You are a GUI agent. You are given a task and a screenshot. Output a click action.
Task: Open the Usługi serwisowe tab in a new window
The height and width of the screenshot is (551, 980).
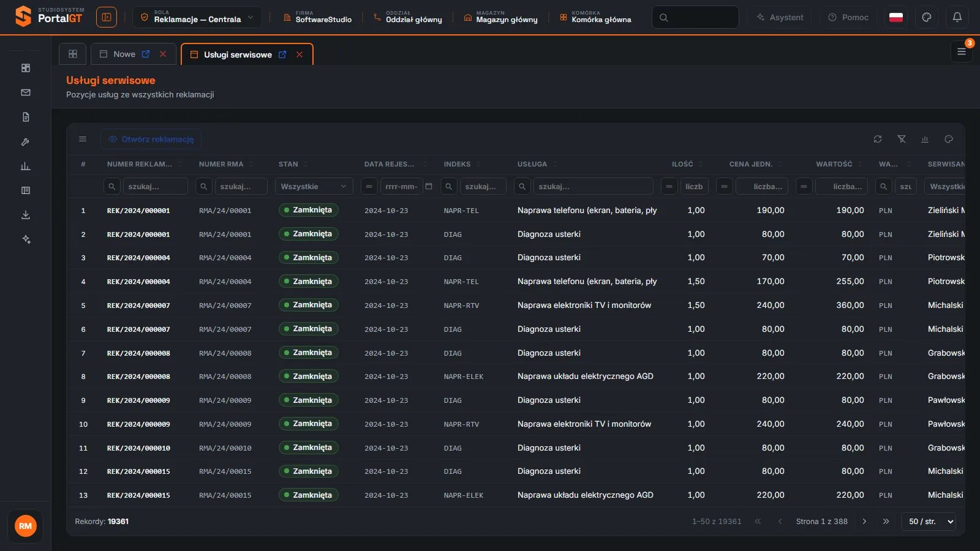282,54
